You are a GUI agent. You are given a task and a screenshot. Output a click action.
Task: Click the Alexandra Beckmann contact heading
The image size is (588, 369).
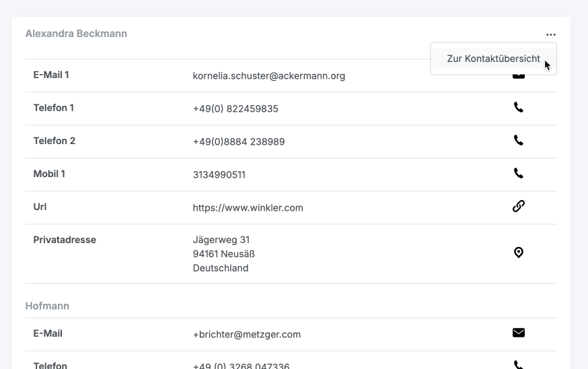(x=76, y=34)
